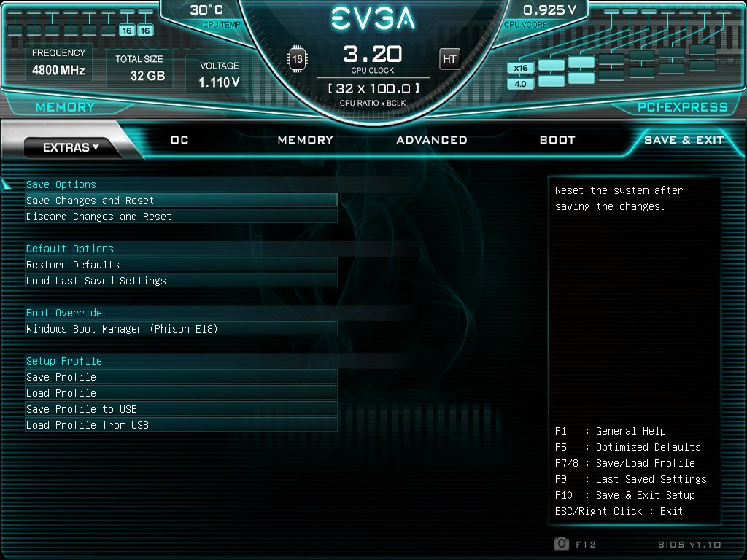
Task: Select Save Profile to USB
Action: 181,409
